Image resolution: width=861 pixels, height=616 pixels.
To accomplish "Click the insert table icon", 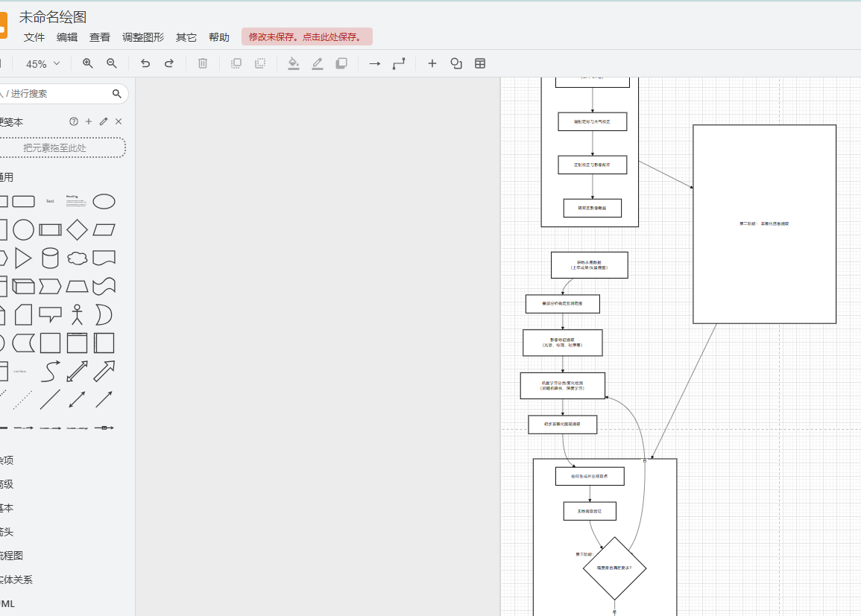I will pos(480,63).
